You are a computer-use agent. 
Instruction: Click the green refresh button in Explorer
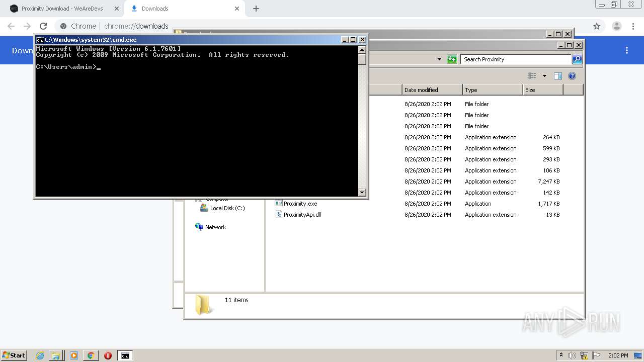[x=452, y=59]
